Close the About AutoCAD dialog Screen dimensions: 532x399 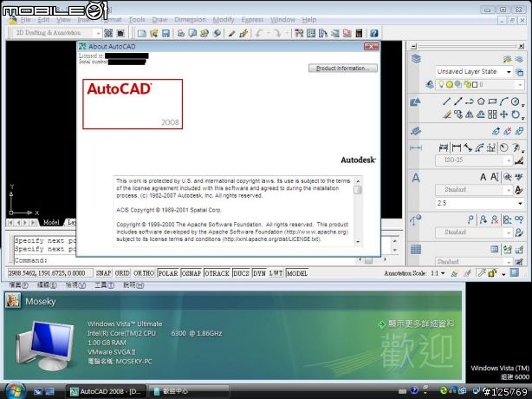(371, 46)
